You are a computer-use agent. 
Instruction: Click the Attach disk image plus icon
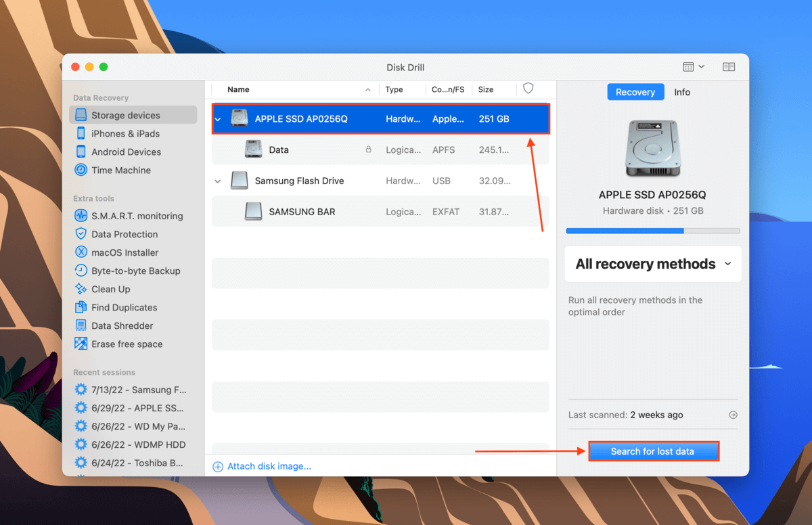click(218, 466)
